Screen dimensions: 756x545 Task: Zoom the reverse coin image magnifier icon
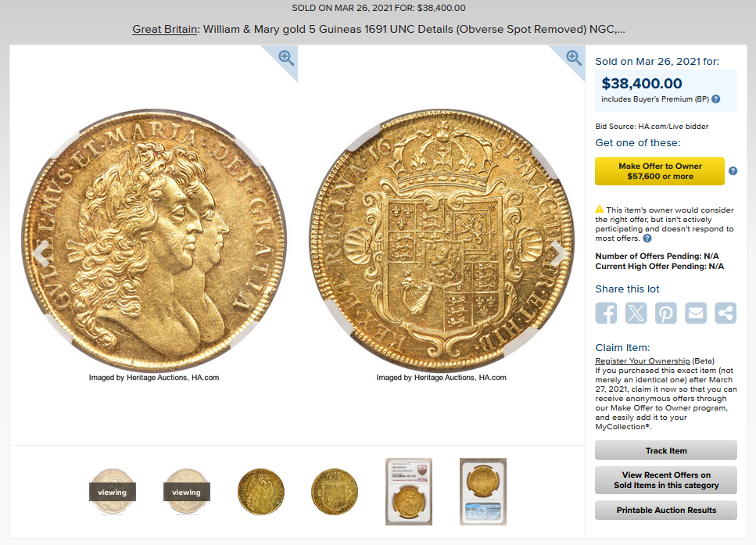(573, 58)
